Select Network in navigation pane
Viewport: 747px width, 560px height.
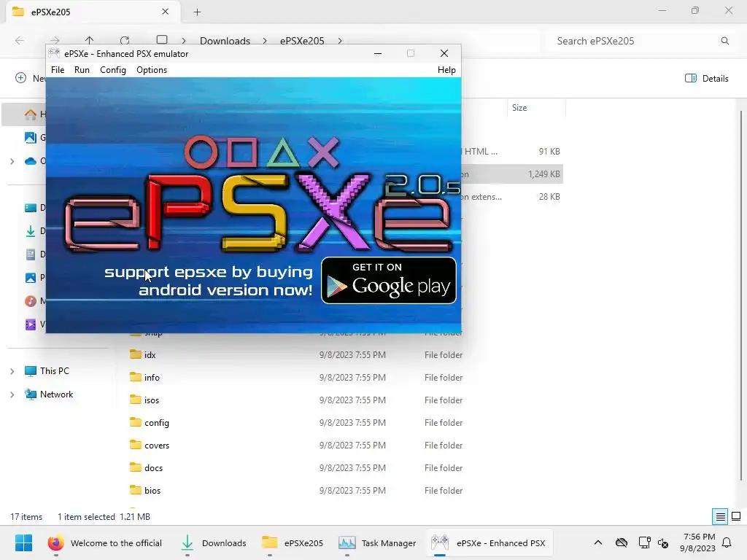(56, 394)
